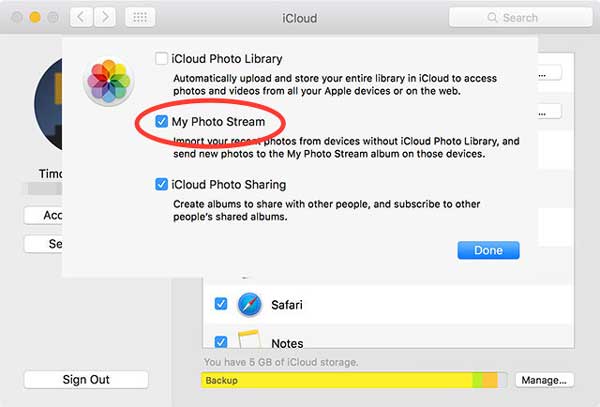Click the yellow Backup storage bar

(x=335, y=380)
